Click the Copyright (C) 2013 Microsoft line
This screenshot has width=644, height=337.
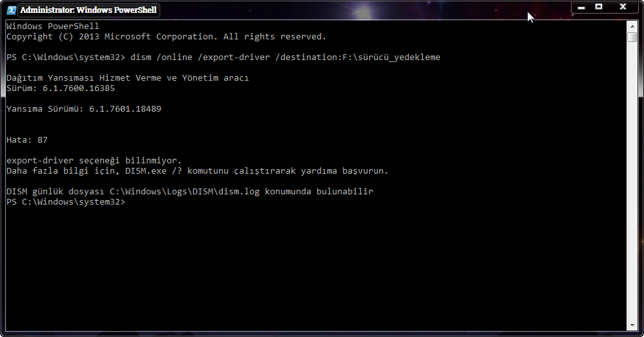(x=167, y=37)
